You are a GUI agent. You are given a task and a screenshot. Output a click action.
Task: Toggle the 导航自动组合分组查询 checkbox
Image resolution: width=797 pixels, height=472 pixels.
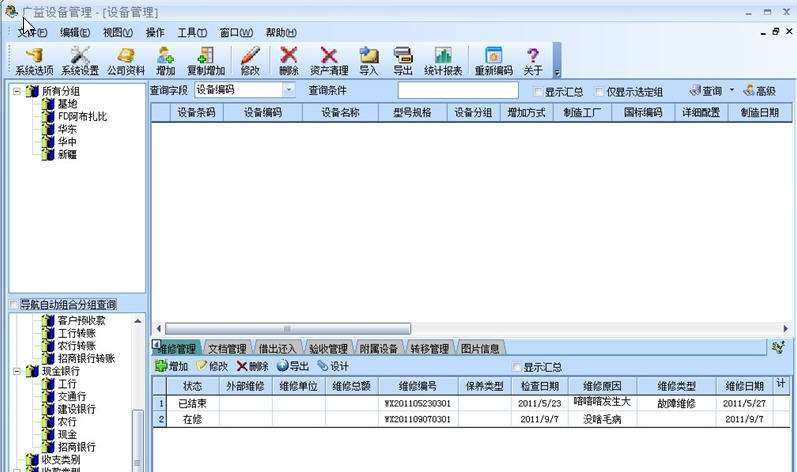click(x=14, y=305)
